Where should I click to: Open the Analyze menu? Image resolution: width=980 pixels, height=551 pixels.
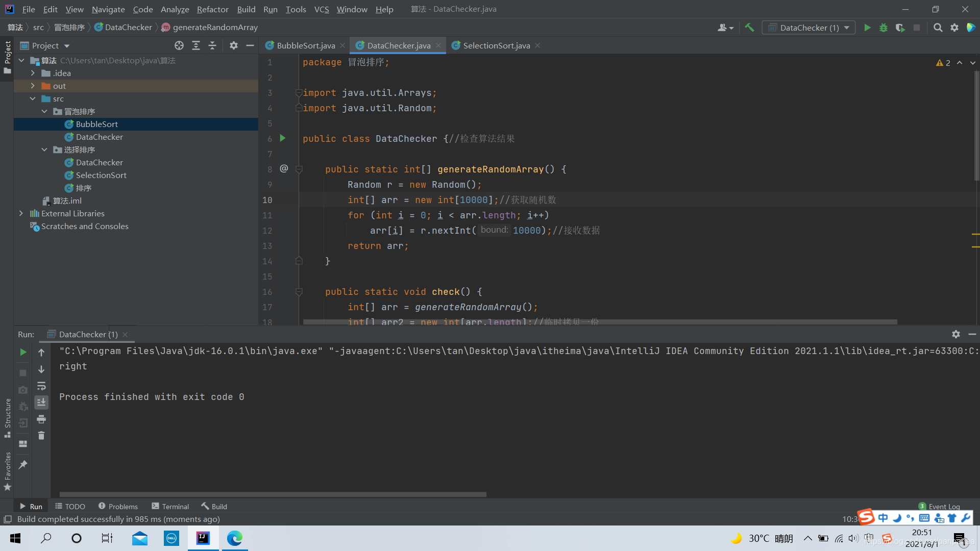tap(175, 9)
